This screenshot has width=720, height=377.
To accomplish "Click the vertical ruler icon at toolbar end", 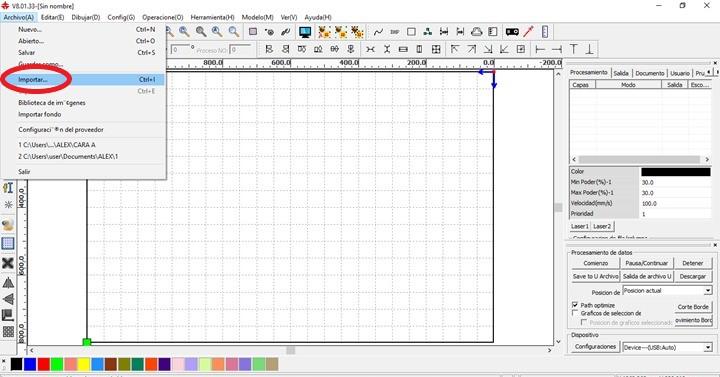I will (x=545, y=32).
